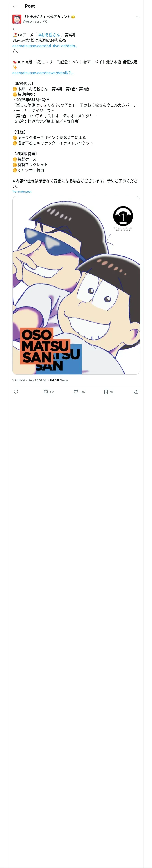This screenshot has width=152, height=868.
Task: Go back using the left arrow icon
Action: (14, 6)
